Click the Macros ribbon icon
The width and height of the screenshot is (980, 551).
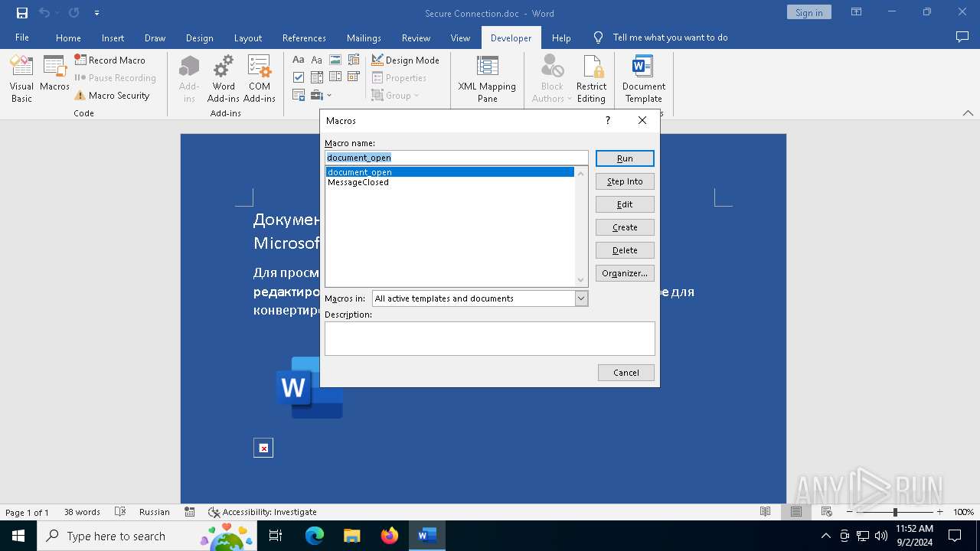pyautogui.click(x=54, y=74)
